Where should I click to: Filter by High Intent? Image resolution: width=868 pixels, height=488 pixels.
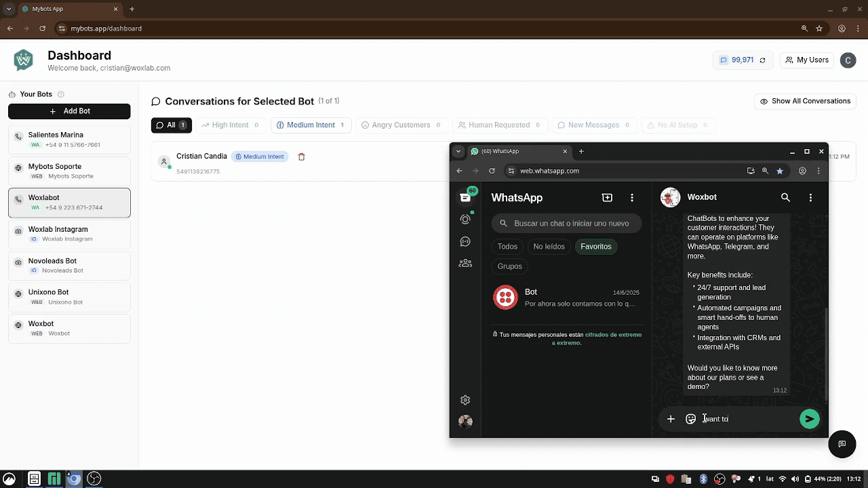(x=231, y=125)
